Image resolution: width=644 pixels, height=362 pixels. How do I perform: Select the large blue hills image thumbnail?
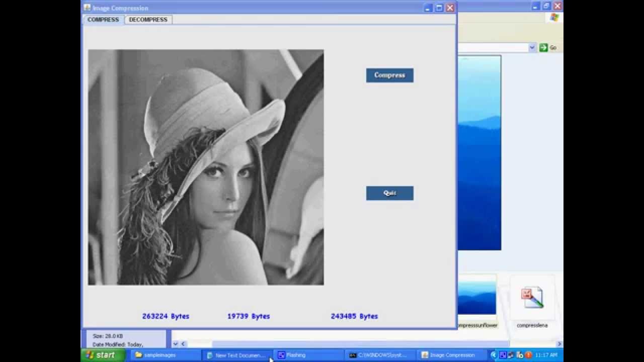(479, 152)
